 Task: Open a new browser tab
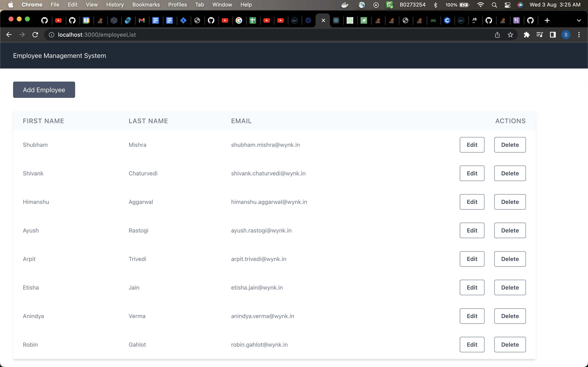tap(547, 20)
